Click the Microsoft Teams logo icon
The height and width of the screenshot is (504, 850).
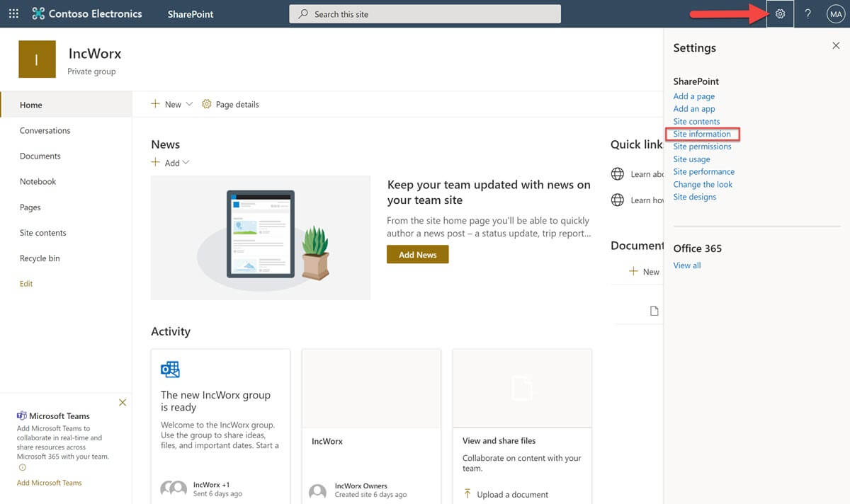22,416
